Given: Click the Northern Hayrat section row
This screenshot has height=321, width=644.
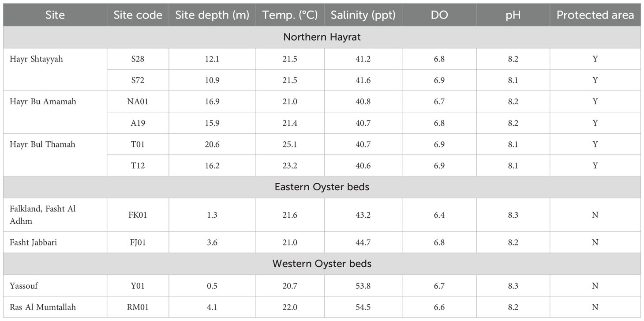Looking at the screenshot, I should (322, 37).
